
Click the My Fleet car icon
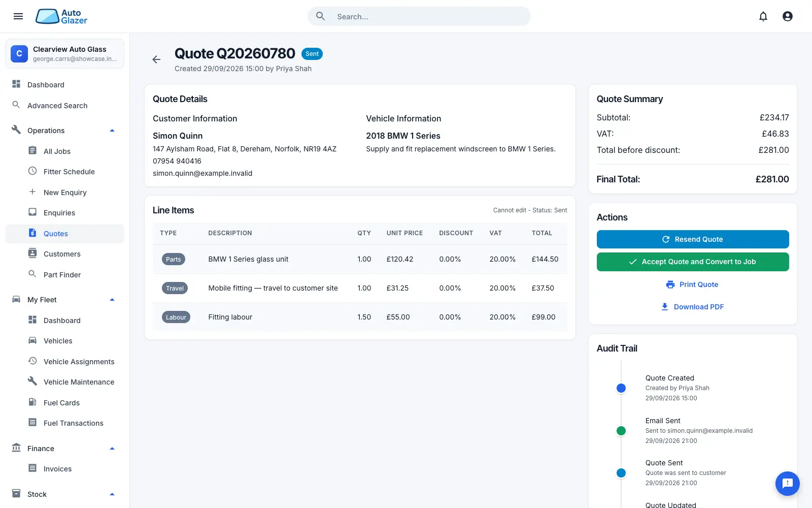[x=16, y=299]
